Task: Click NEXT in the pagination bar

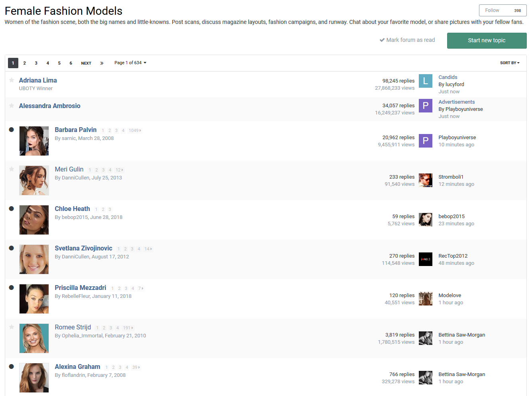Action: (86, 63)
